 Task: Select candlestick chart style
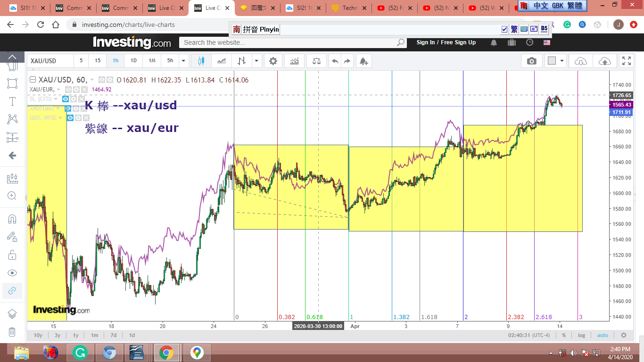[202, 61]
